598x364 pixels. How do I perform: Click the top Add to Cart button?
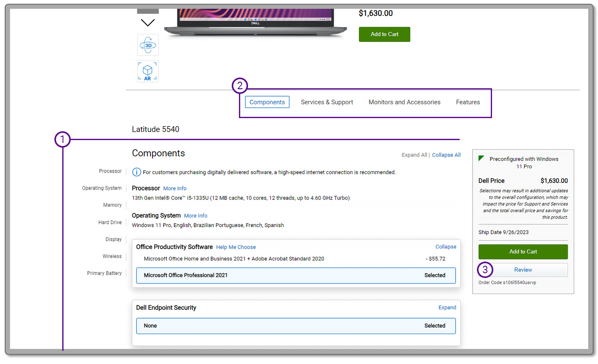pyautogui.click(x=384, y=34)
